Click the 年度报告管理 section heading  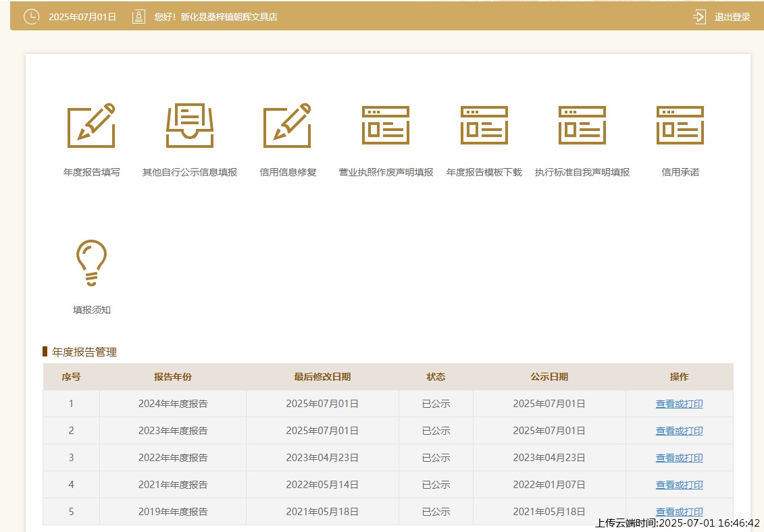84,352
